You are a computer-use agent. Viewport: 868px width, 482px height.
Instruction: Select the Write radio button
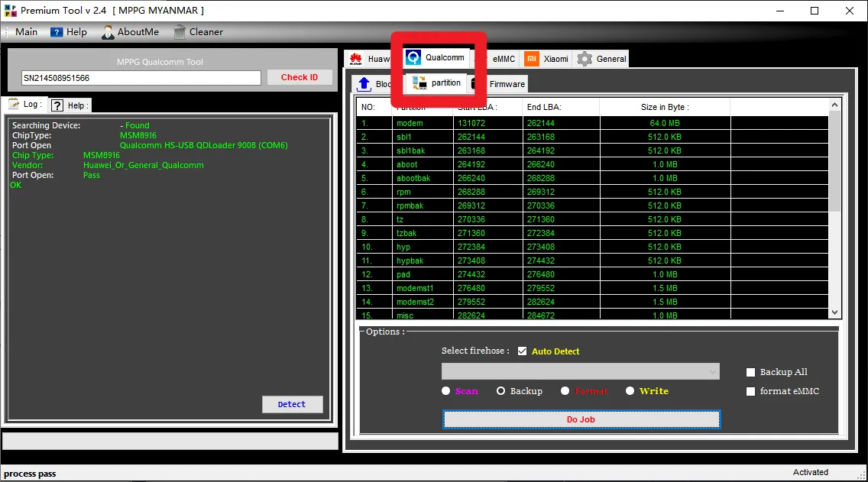point(630,390)
